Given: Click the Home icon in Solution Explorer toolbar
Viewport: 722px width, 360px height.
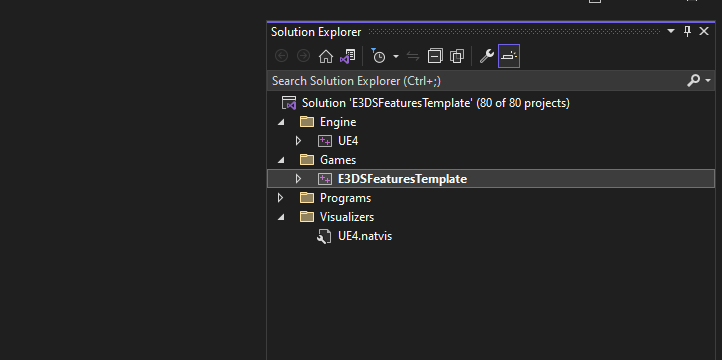Looking at the screenshot, I should tap(326, 56).
